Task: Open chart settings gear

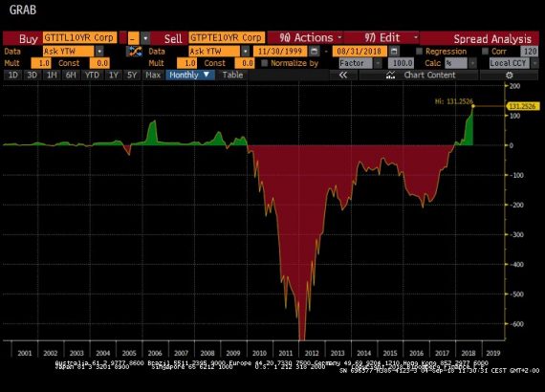Action: [510, 76]
